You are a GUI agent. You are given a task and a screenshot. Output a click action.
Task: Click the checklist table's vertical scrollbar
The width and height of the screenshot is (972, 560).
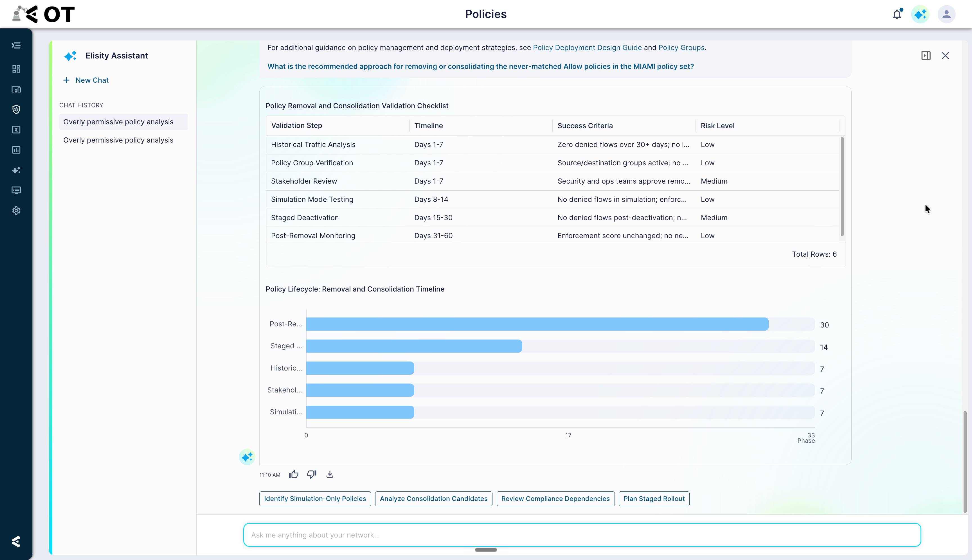tap(842, 187)
